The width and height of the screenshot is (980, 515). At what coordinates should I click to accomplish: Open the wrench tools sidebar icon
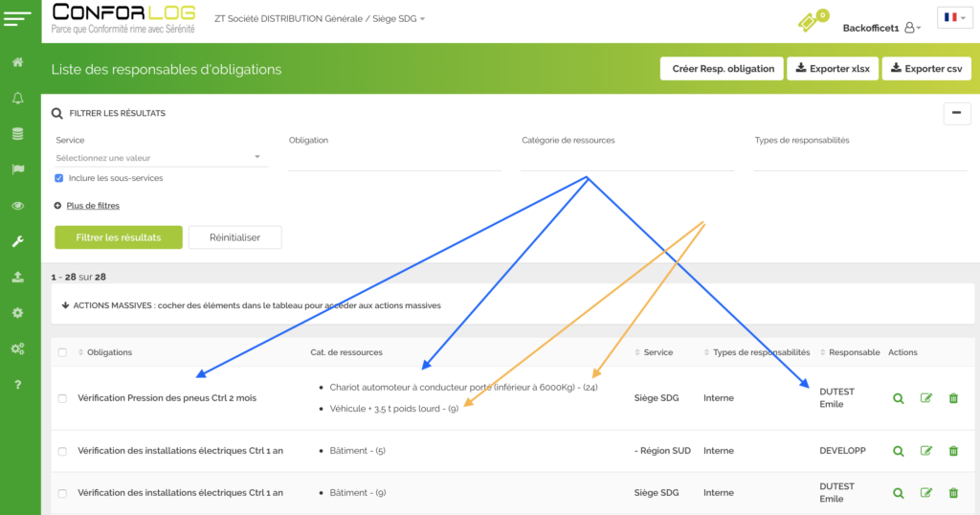coord(17,241)
